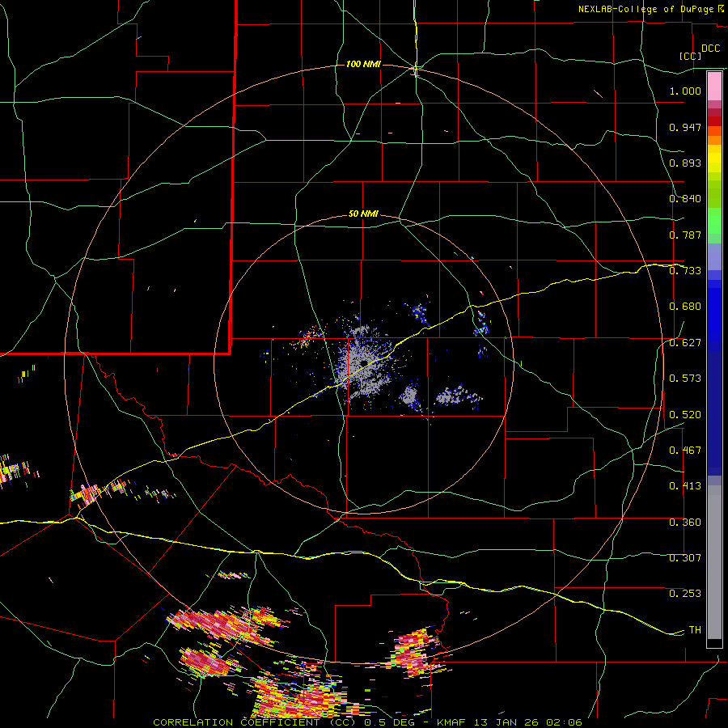Click the 0.733 legend value
The height and width of the screenshot is (728, 728).
click(x=685, y=271)
